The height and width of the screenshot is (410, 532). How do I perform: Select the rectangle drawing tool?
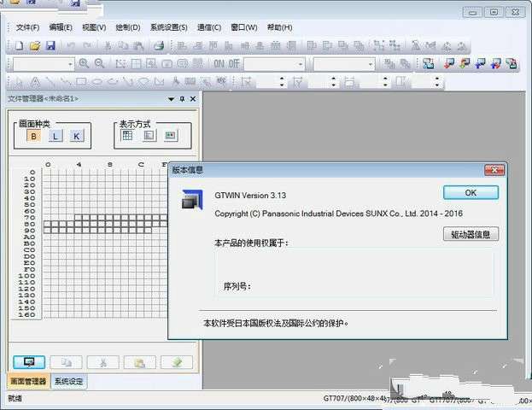81,82
